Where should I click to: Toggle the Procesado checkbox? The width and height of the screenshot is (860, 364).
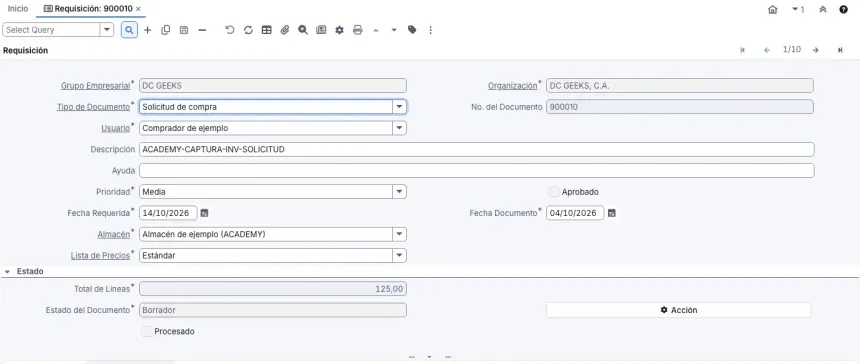[146, 331]
